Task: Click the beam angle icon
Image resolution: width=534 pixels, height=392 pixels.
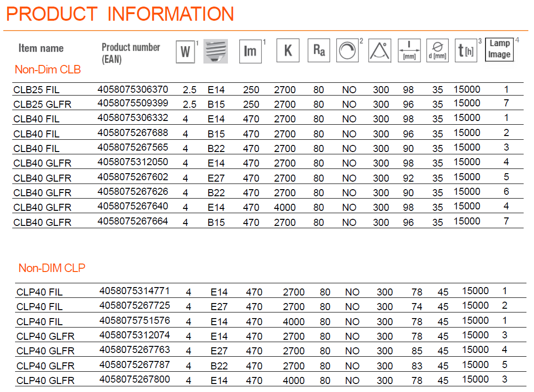Action: (x=380, y=51)
